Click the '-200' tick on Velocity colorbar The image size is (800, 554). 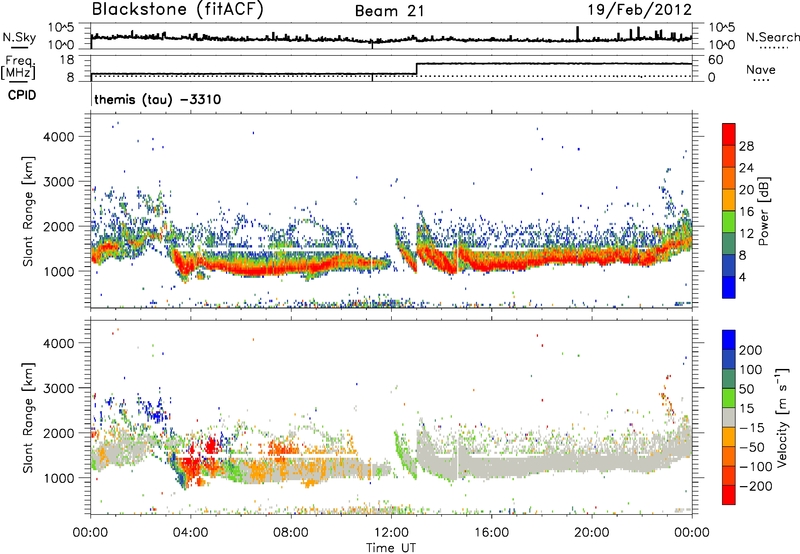(756, 486)
